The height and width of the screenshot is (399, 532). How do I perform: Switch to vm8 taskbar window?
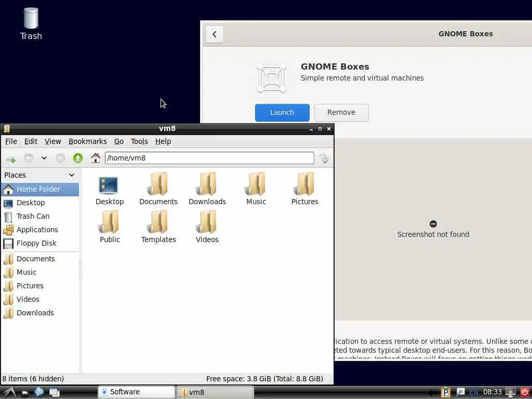(x=215, y=392)
